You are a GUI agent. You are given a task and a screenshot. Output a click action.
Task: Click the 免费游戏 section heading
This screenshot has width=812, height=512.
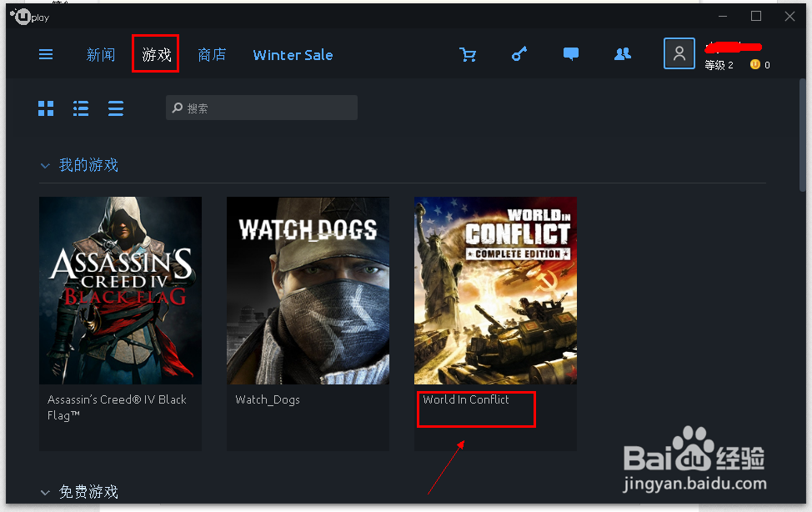click(88, 492)
